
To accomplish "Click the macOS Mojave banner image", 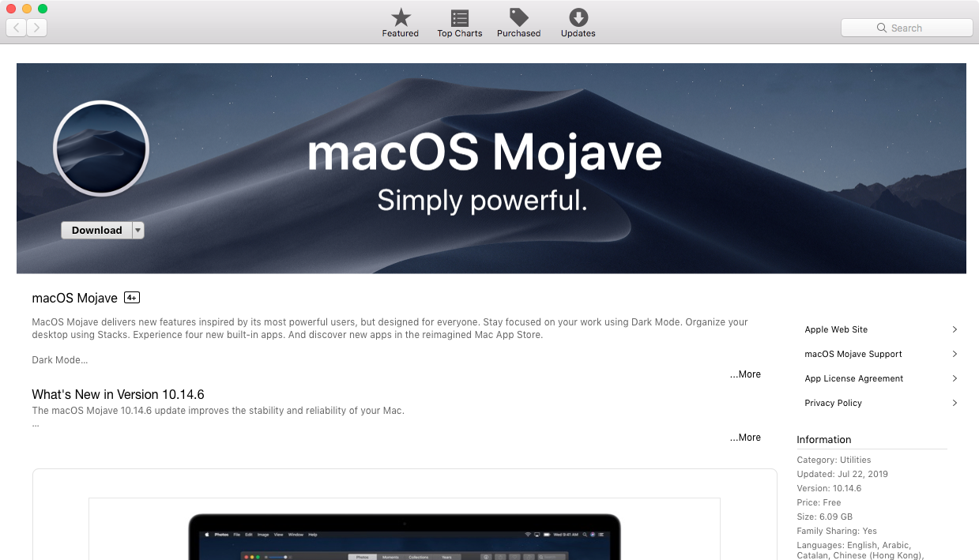I will click(491, 168).
